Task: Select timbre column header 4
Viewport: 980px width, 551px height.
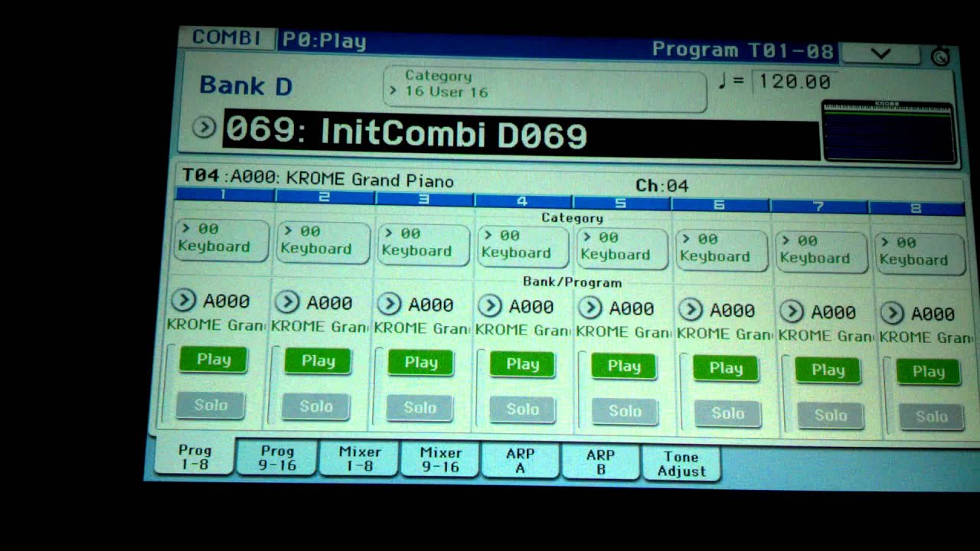Action: coord(523,201)
